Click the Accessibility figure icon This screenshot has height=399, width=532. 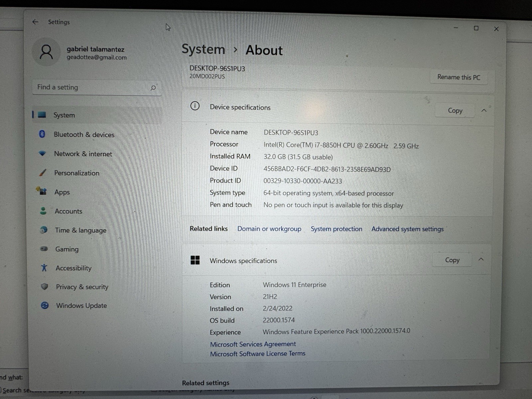tap(44, 268)
